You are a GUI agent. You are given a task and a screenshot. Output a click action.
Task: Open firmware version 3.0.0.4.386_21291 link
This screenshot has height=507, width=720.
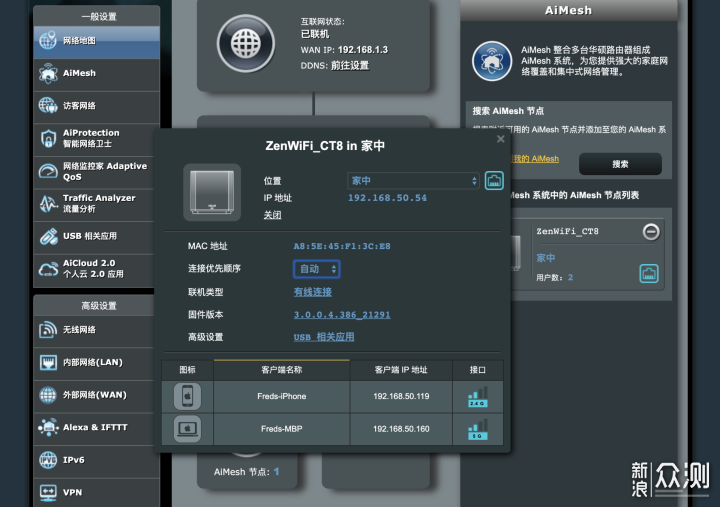click(342, 315)
